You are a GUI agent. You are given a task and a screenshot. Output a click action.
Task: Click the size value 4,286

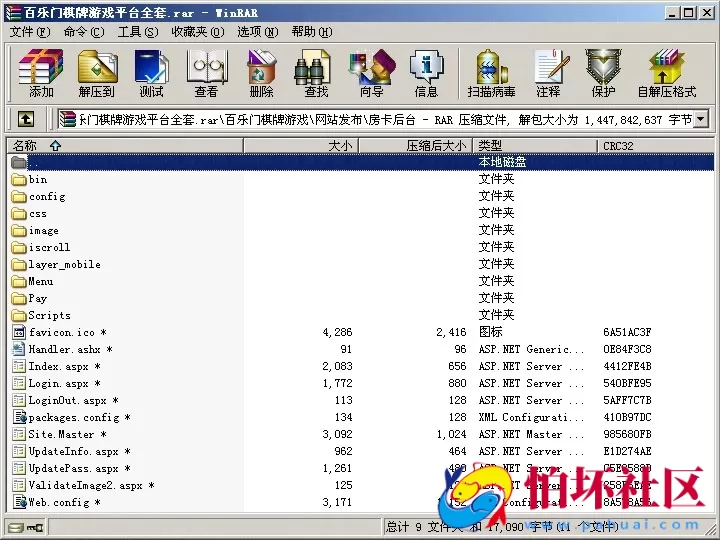tap(338, 332)
